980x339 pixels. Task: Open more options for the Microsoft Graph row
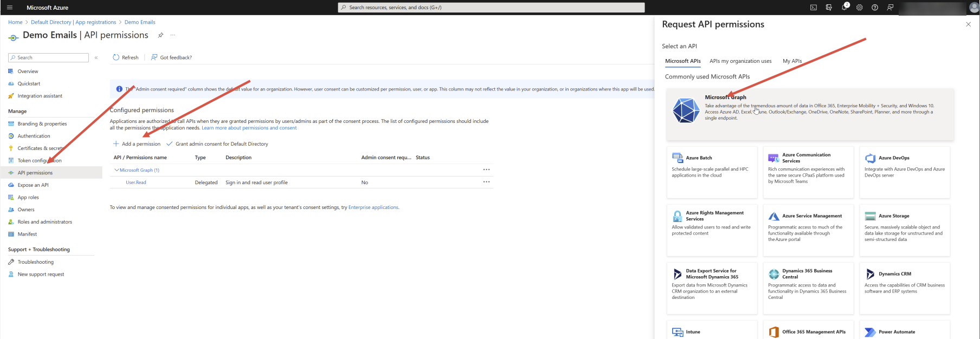coord(486,169)
